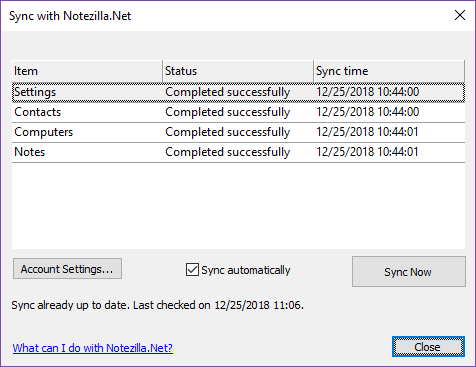This screenshot has height=367, width=476.
Task: Click the Contacts sync time 12/25/2018 10:44:00
Action: 368,112
